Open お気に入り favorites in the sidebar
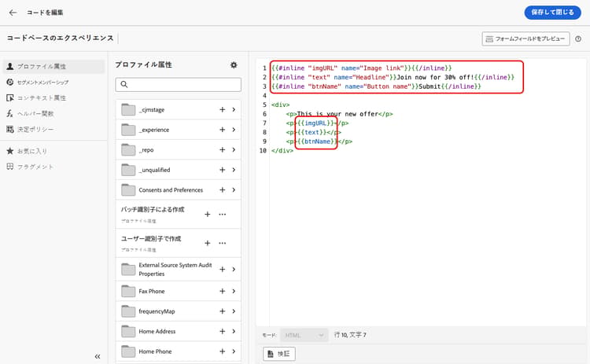This screenshot has width=590, height=364. click(32, 151)
